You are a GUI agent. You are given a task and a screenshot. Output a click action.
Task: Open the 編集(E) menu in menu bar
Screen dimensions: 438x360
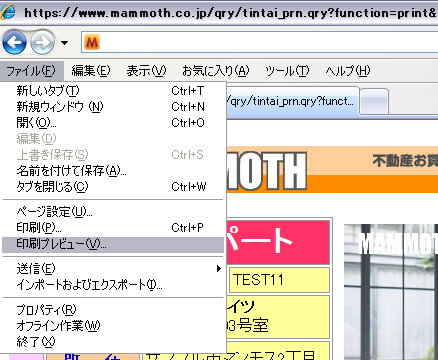coord(91,71)
